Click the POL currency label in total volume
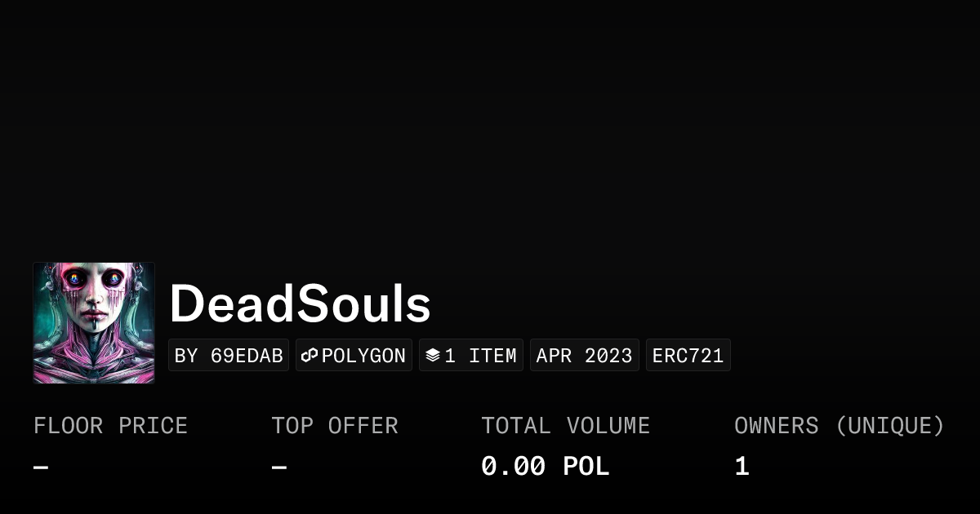Image resolution: width=980 pixels, height=514 pixels. 586,465
